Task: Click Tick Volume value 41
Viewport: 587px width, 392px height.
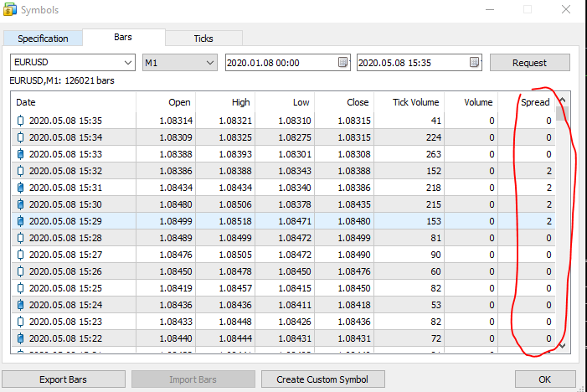Action: pos(435,121)
